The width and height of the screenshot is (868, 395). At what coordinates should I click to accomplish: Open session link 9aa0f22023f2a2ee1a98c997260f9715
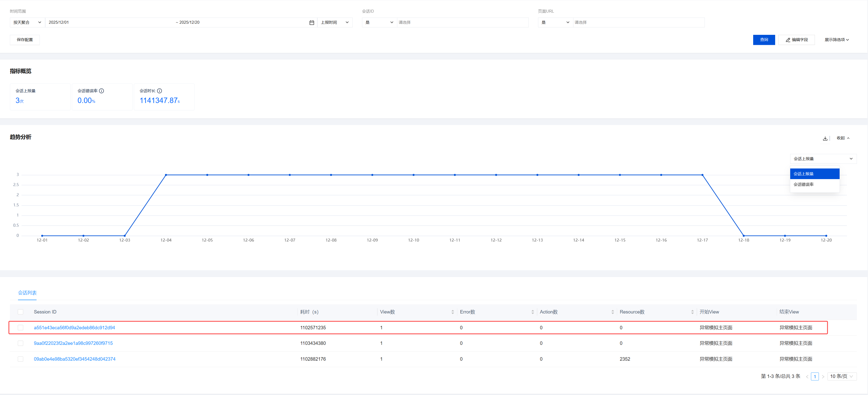(x=73, y=343)
